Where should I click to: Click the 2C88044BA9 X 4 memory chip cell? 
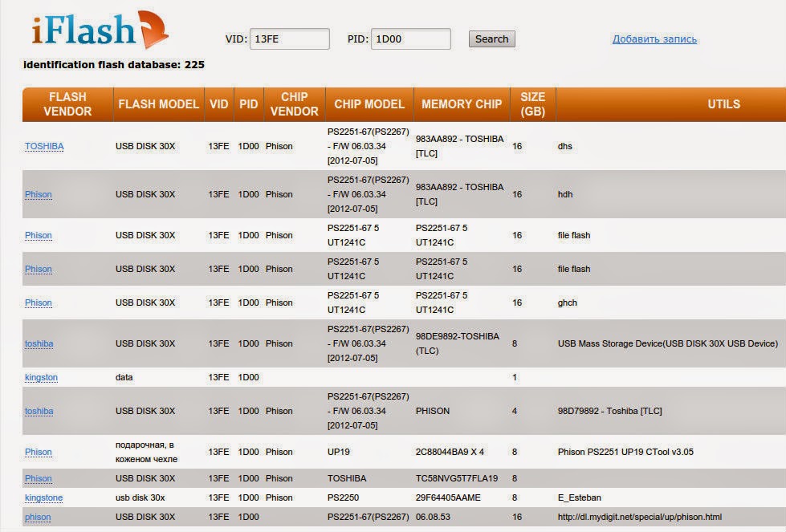[x=450, y=452]
